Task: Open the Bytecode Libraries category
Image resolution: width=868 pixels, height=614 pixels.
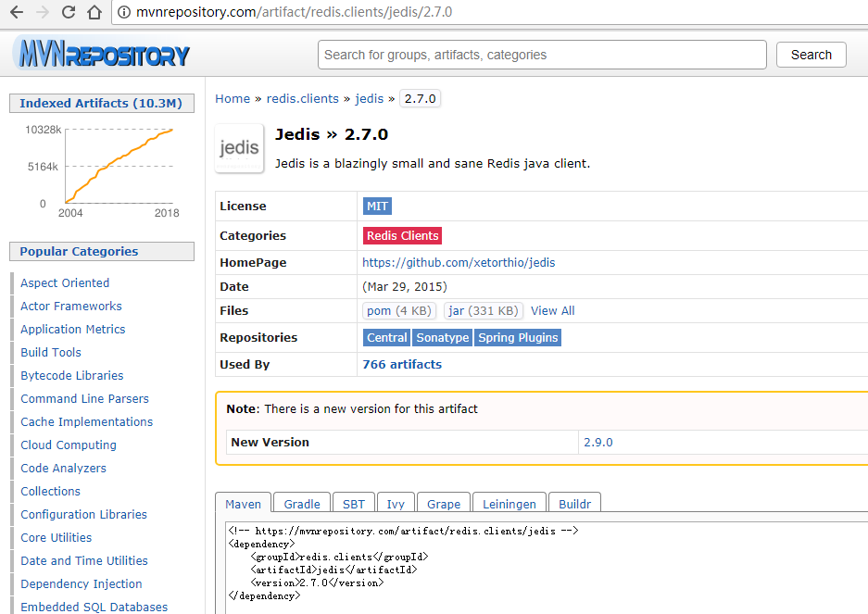Action: pyautogui.click(x=72, y=375)
